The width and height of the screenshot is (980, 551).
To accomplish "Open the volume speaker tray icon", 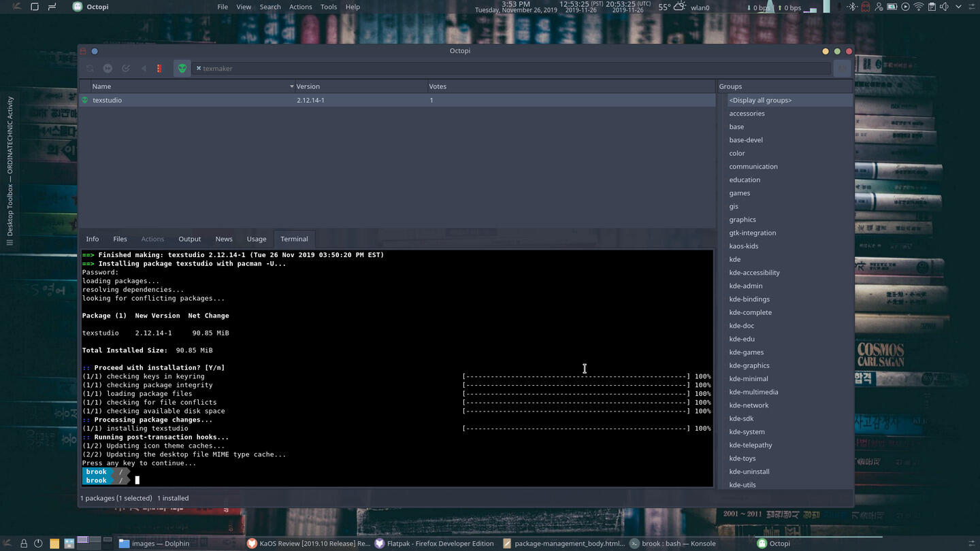I will 944,7.
